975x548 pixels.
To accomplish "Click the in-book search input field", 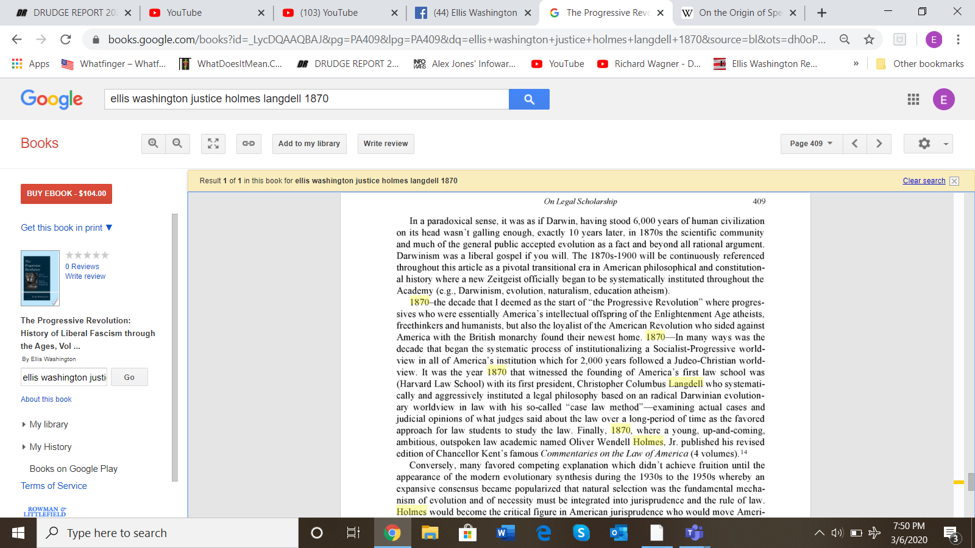I will pyautogui.click(x=64, y=377).
